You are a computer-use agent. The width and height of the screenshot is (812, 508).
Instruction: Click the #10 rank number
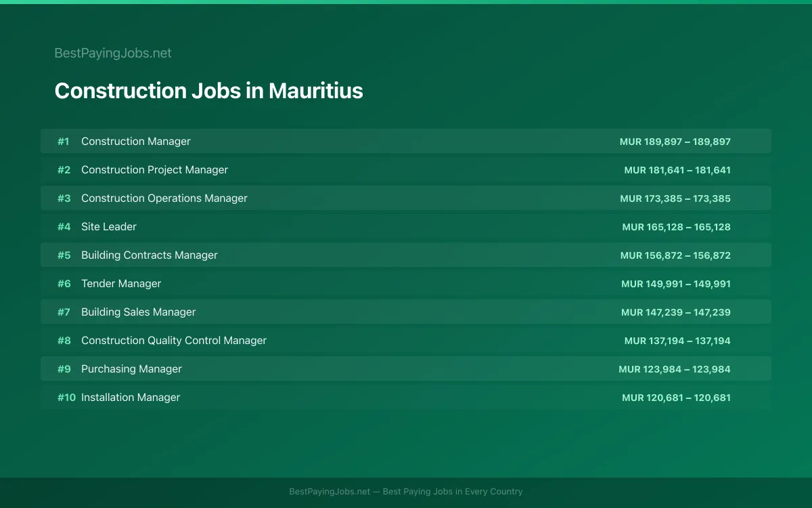click(66, 398)
